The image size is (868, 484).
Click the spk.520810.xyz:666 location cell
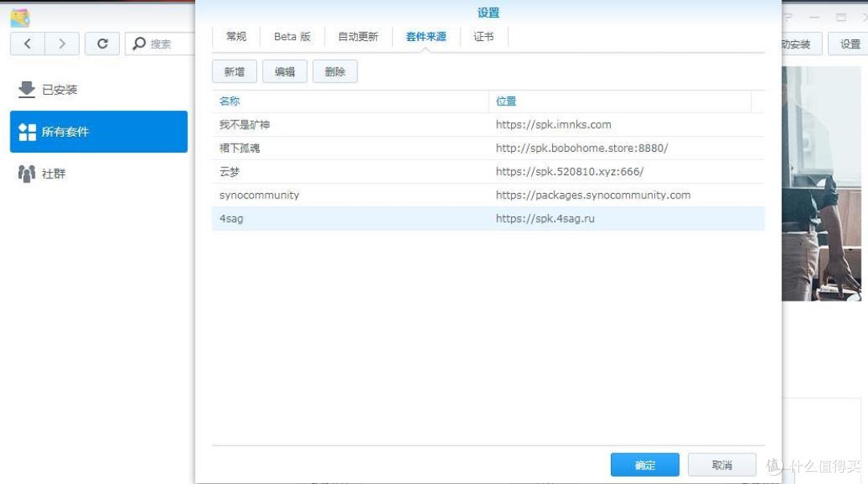pyautogui.click(x=570, y=172)
